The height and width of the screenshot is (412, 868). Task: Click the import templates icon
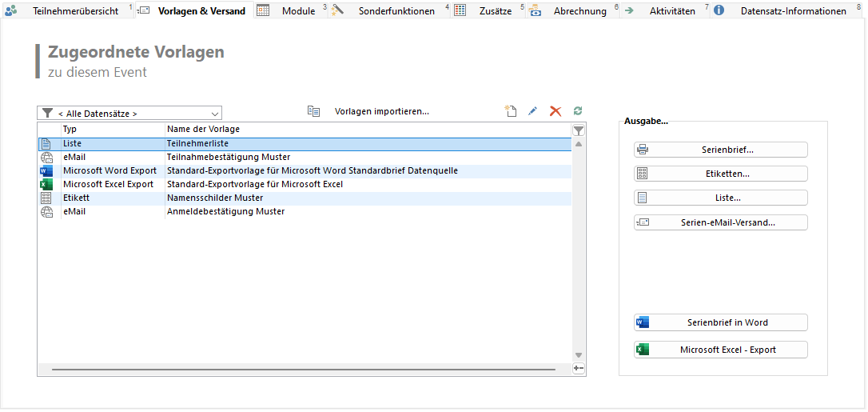314,112
